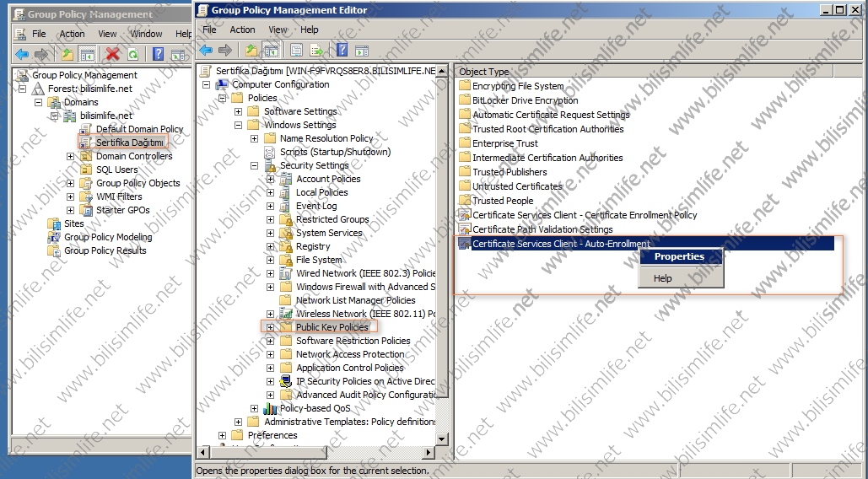
Task: Click Back arrow in Group Policy Management Editor toolbar
Action: [x=206, y=51]
